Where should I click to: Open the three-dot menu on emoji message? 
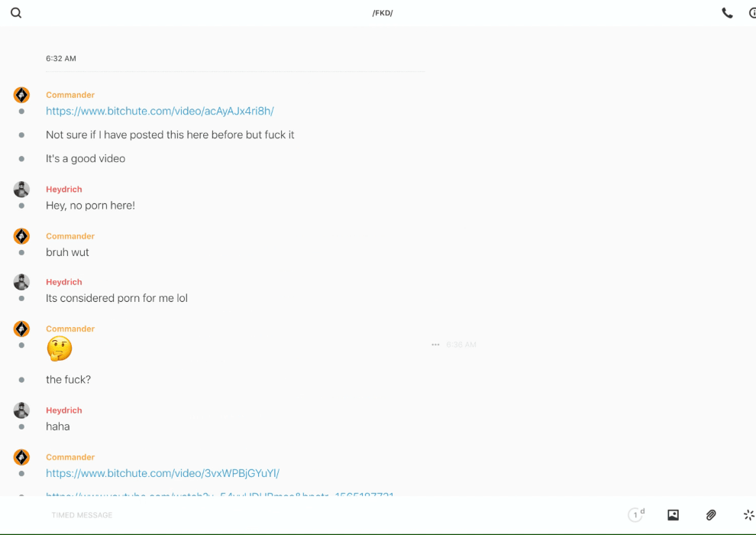click(x=435, y=345)
